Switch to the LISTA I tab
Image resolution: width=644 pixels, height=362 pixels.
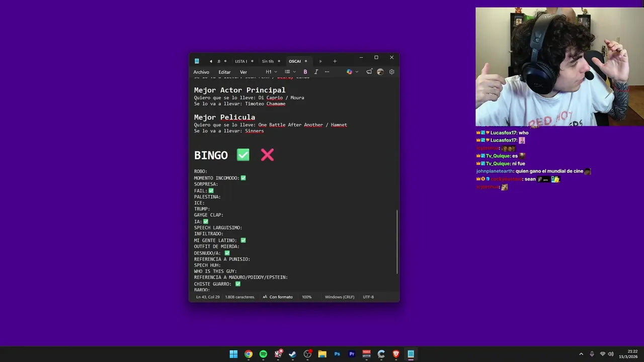click(x=241, y=61)
